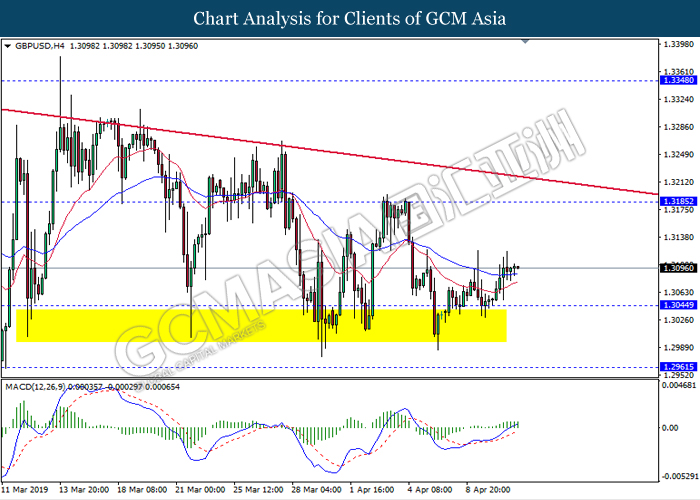Click the red descending trendline
Screen dimensions: 700x500
(329, 152)
